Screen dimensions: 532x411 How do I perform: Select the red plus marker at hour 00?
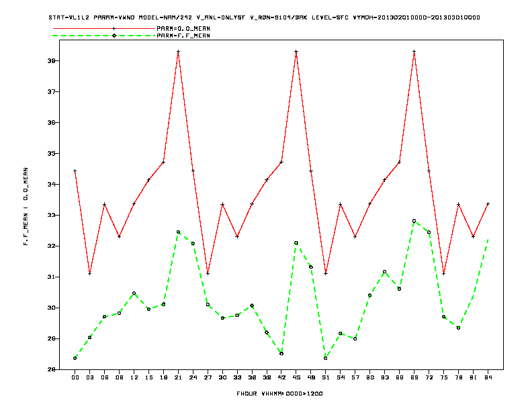point(75,171)
